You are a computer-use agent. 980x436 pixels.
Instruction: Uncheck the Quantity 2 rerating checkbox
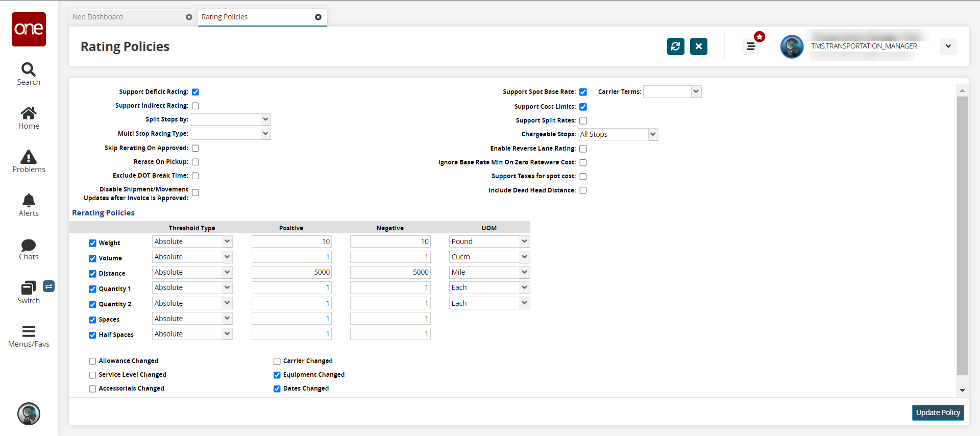(x=92, y=305)
